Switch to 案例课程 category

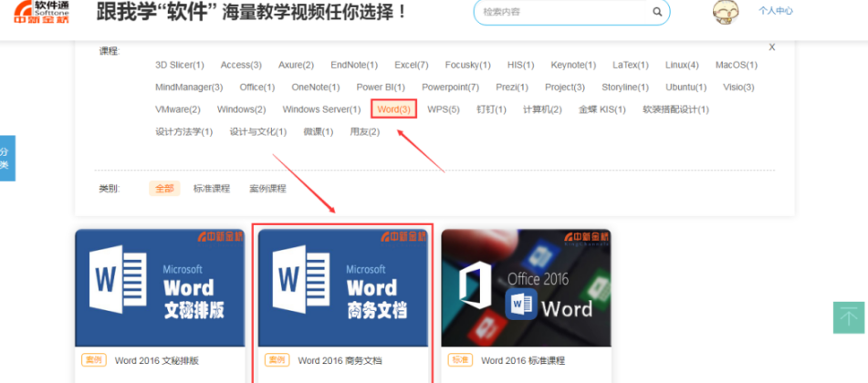click(267, 189)
